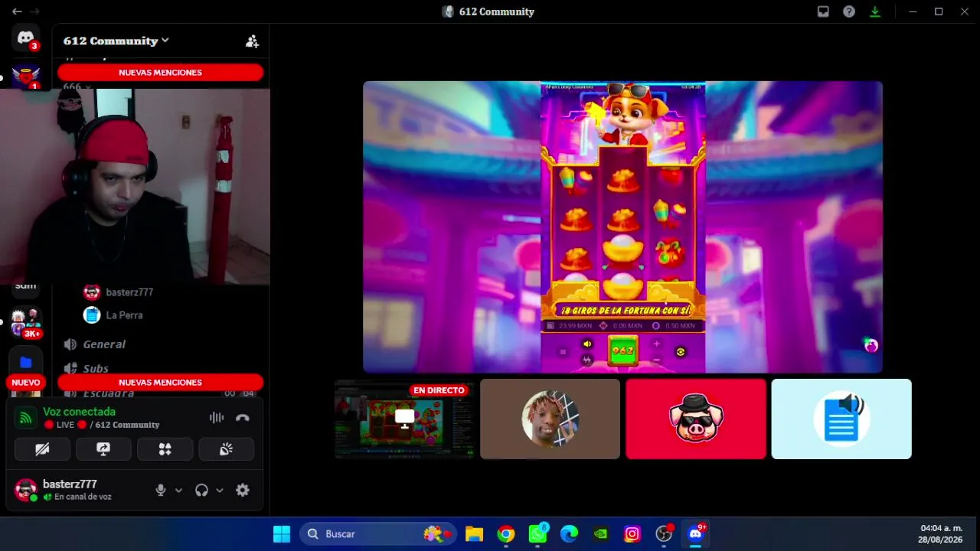This screenshot has height=551, width=980.
Task: Open the server folder with 3K+ badge
Action: pos(25,323)
